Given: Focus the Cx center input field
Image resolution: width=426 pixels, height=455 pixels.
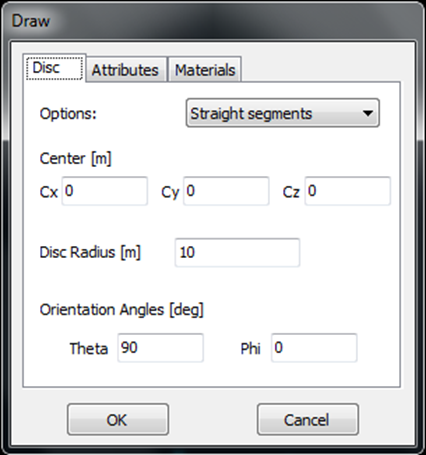Looking at the screenshot, I should point(105,191).
